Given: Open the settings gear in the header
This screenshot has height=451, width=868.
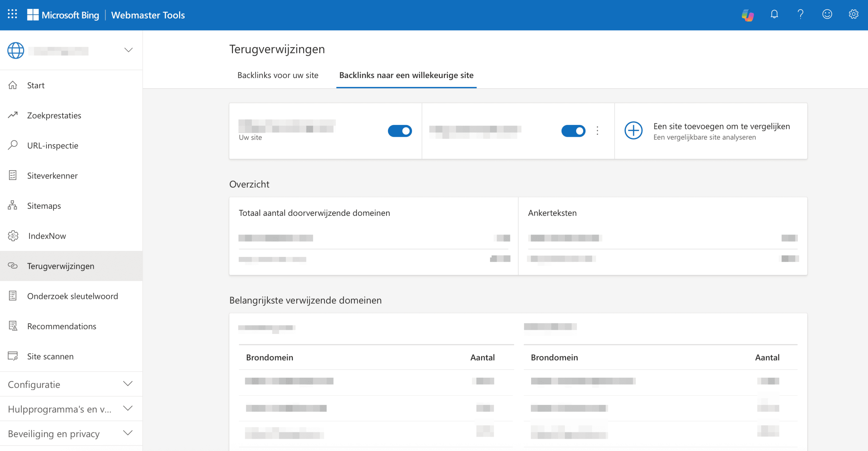Looking at the screenshot, I should click(x=853, y=14).
